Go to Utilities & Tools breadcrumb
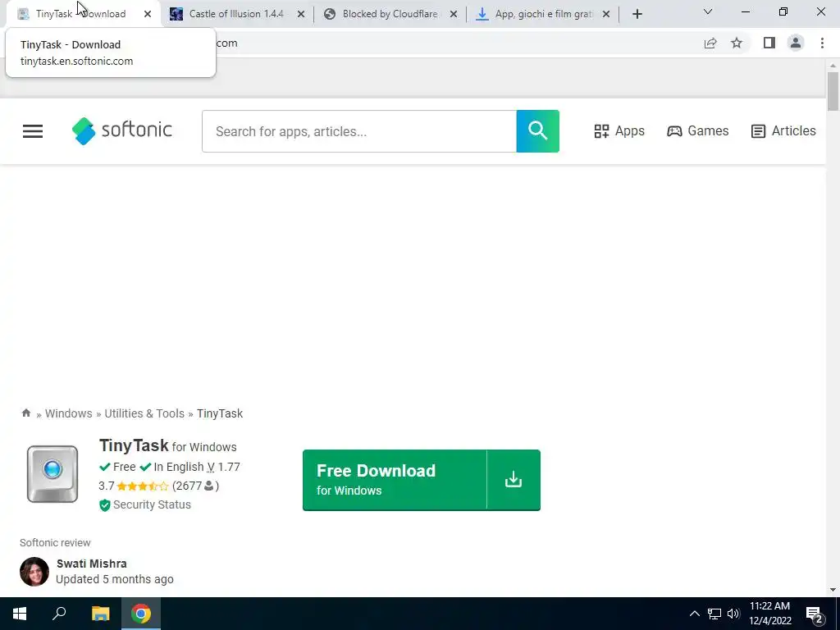This screenshot has height=630, width=840. [144, 413]
